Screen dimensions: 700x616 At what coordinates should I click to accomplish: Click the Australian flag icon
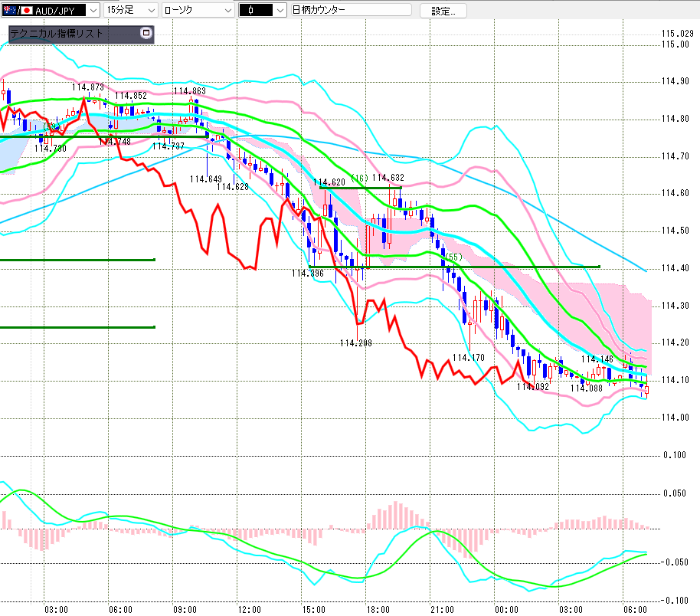point(10,10)
